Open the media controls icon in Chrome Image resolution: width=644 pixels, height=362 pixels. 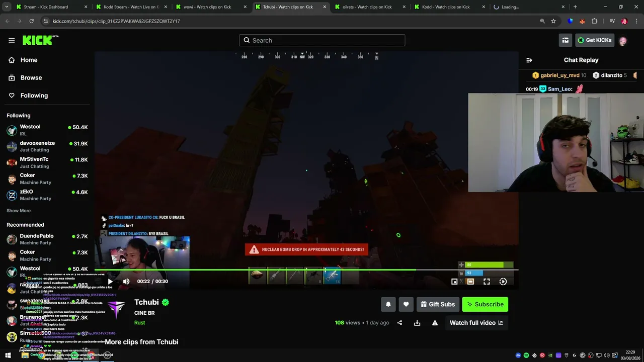(612, 21)
